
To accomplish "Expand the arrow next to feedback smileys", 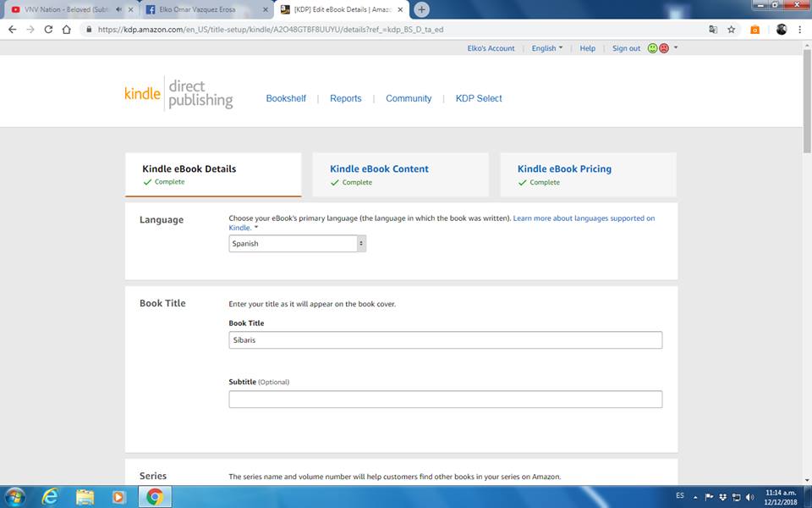I will pos(676,48).
